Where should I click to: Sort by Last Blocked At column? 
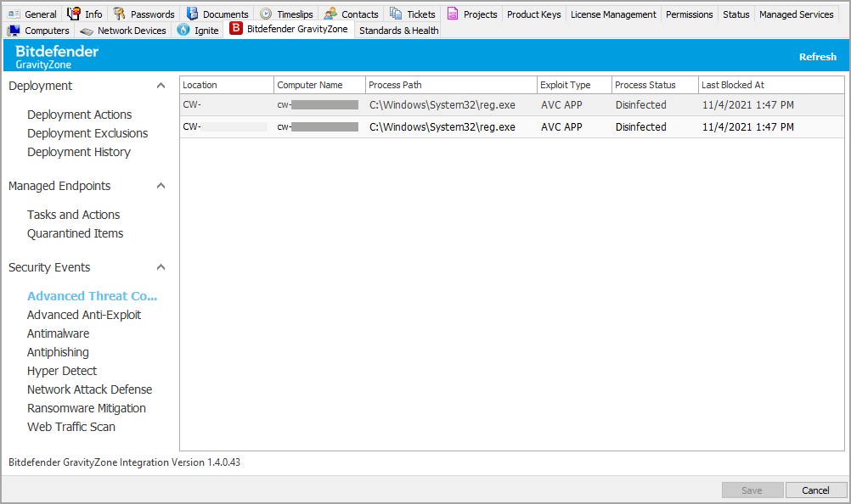(x=732, y=85)
